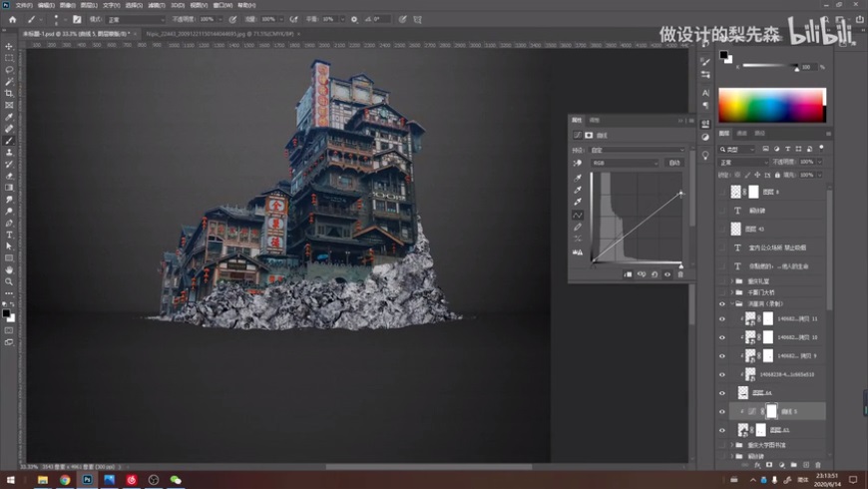The height and width of the screenshot is (489, 868).
Task: Open Photoshop from the Windows taskbar
Action: click(87, 480)
